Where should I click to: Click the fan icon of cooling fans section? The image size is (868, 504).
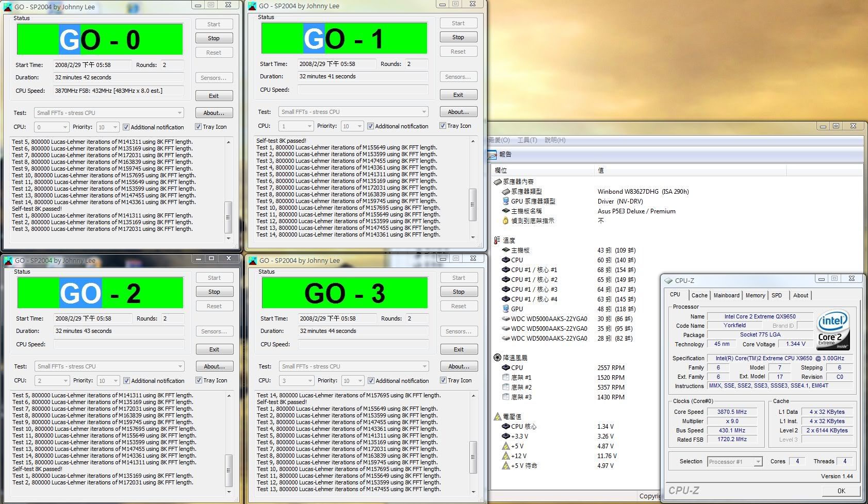(497, 358)
